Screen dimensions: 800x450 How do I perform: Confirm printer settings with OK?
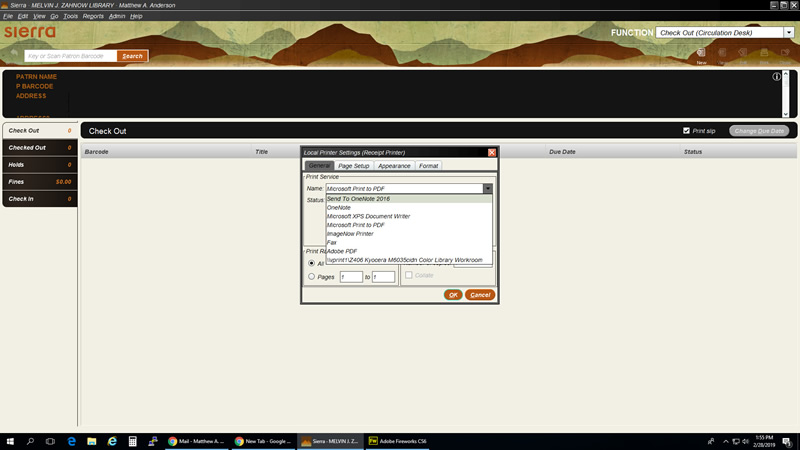pos(453,295)
